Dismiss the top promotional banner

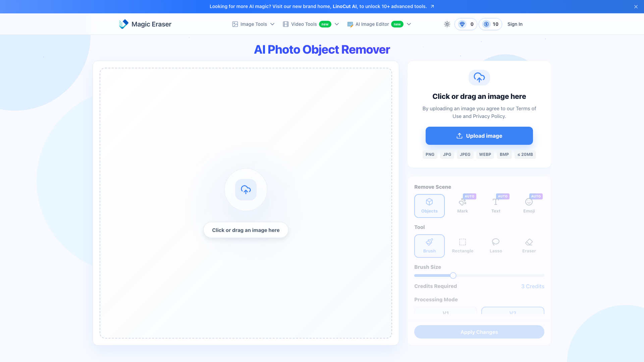click(x=636, y=7)
